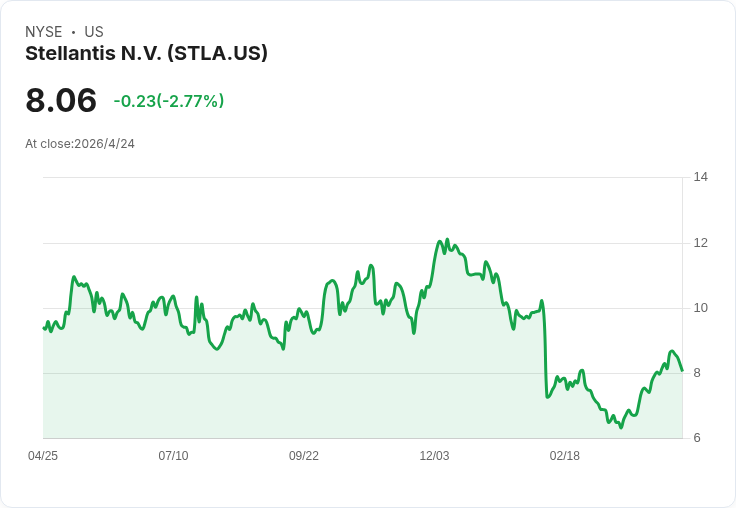Select the 07/10 x-axis date label
Viewport: 736px width, 508px height.
[173, 455]
